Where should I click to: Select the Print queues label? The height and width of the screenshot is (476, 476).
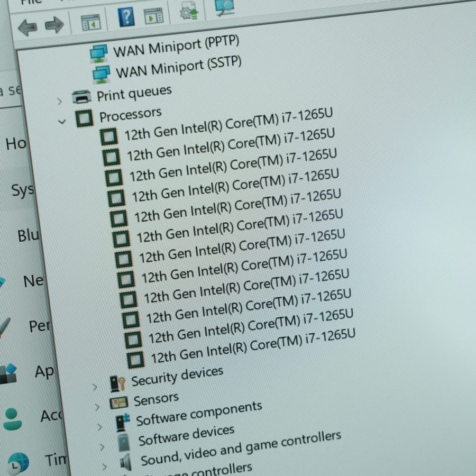[x=134, y=93]
